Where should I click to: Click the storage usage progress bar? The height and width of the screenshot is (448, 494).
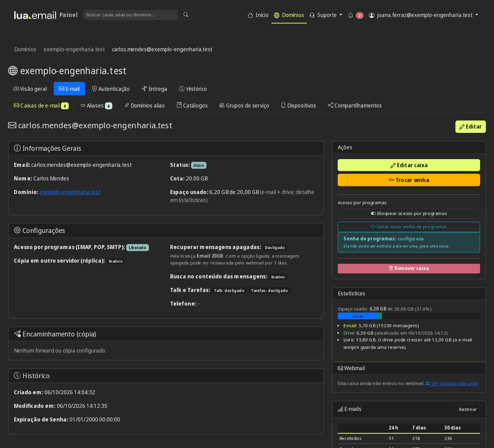(x=409, y=316)
